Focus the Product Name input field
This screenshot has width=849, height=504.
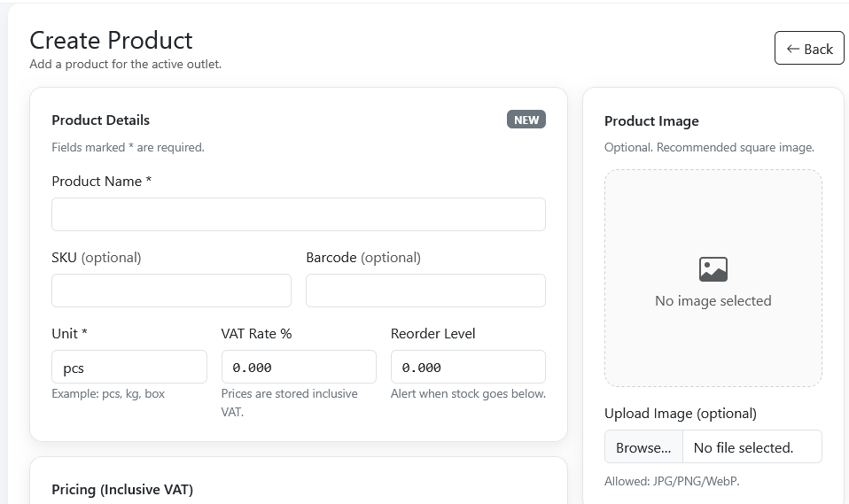(299, 214)
